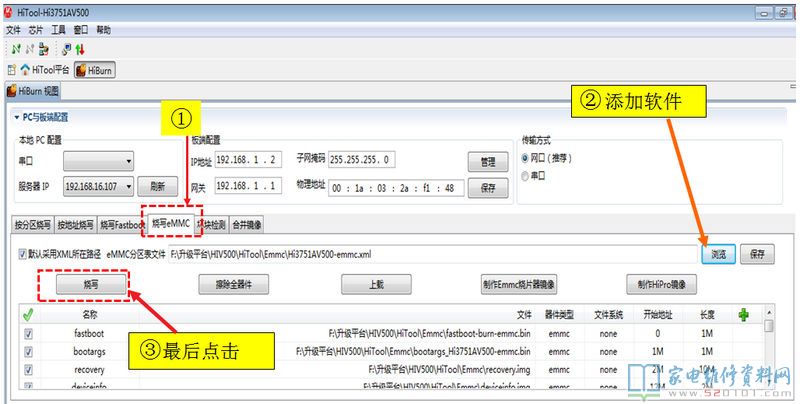Switch to the 按分区烧写 tab
The height and width of the screenshot is (404, 800).
click(33, 225)
